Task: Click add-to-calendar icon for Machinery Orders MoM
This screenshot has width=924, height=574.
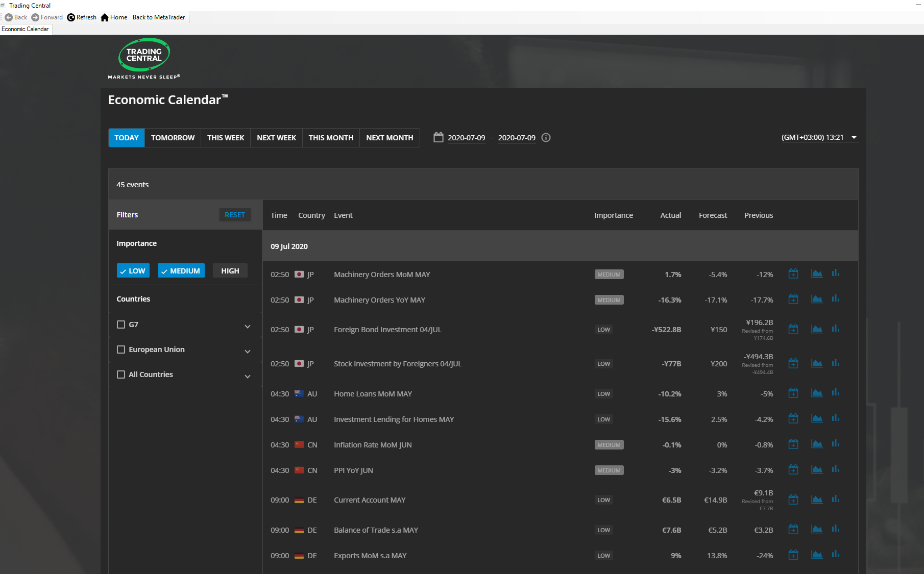Action: [793, 274]
